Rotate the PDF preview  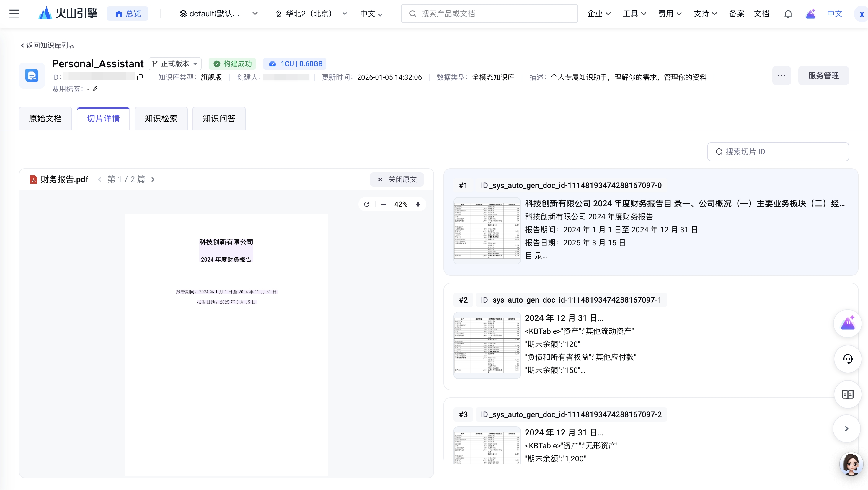(367, 204)
